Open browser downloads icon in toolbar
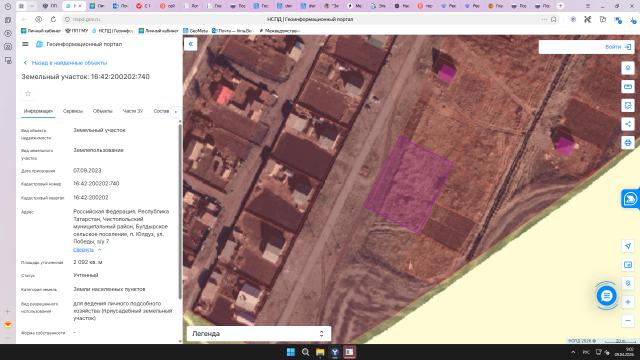Image resolution: width=640 pixels, height=360 pixels. tap(634, 19)
